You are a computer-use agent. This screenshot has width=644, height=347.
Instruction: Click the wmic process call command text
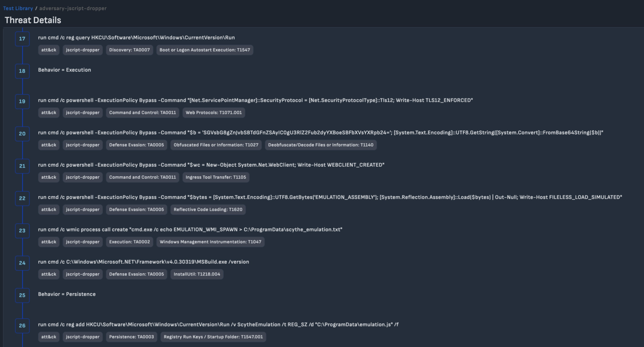[190, 230]
